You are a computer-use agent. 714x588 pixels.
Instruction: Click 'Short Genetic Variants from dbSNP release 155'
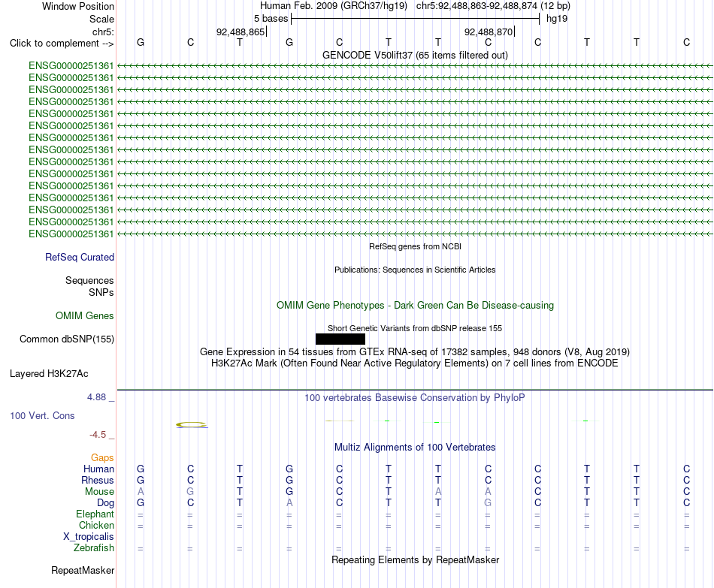click(415, 329)
